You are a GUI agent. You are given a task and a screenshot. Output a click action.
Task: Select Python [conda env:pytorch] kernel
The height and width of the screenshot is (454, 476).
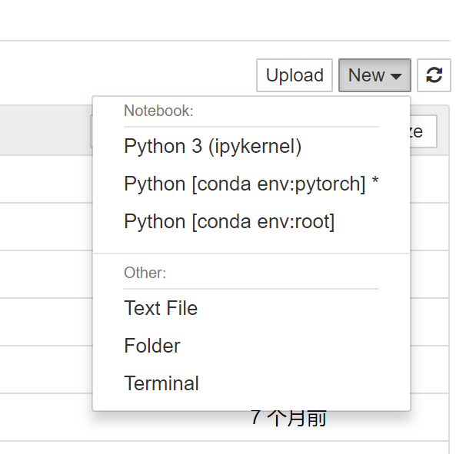tap(244, 184)
